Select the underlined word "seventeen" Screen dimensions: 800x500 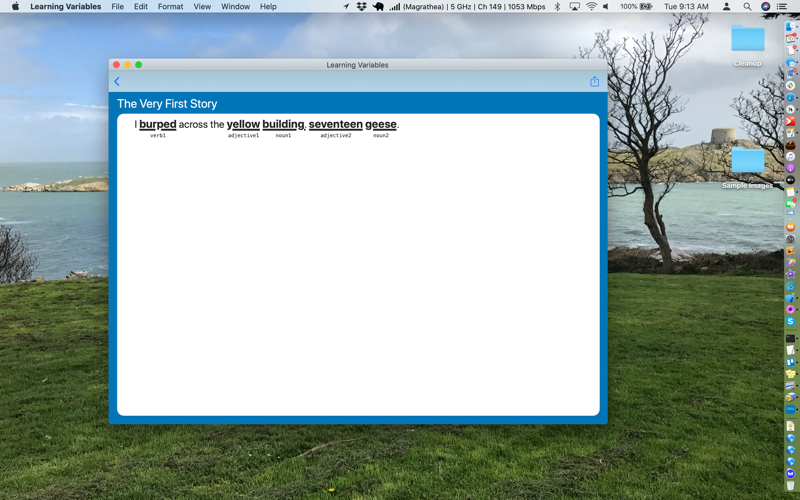coord(336,124)
